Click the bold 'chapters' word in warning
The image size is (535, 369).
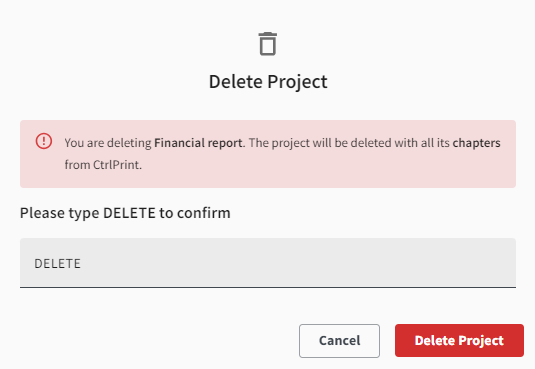click(476, 143)
